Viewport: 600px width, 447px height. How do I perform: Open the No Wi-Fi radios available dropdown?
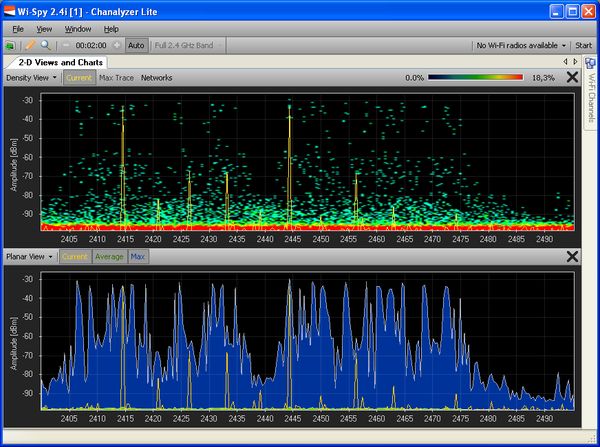[x=521, y=46]
